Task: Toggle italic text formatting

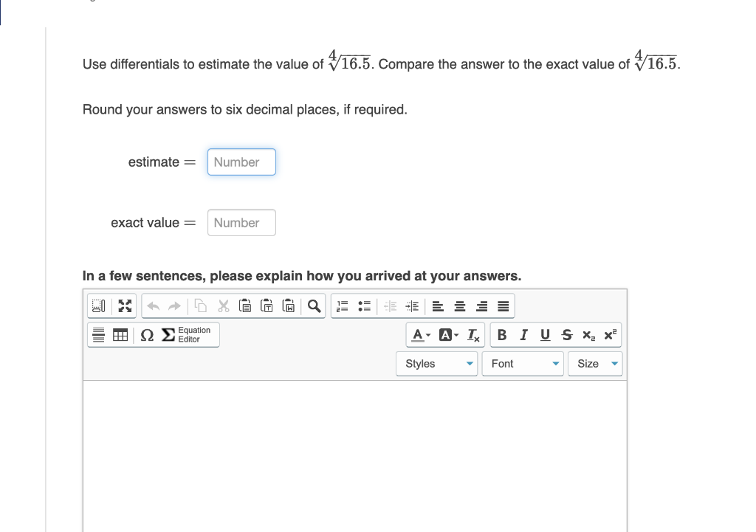Action: coord(524,334)
